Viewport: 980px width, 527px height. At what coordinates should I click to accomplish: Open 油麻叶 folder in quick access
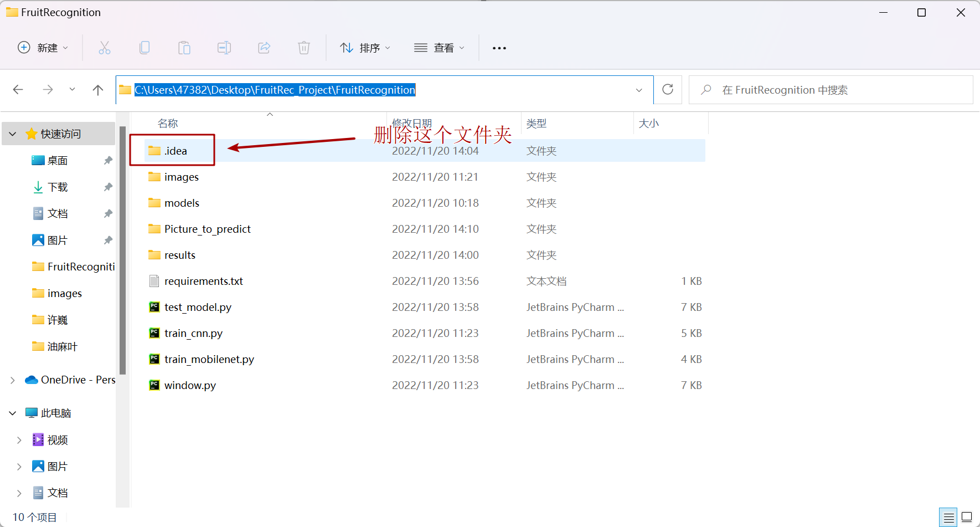pos(63,347)
